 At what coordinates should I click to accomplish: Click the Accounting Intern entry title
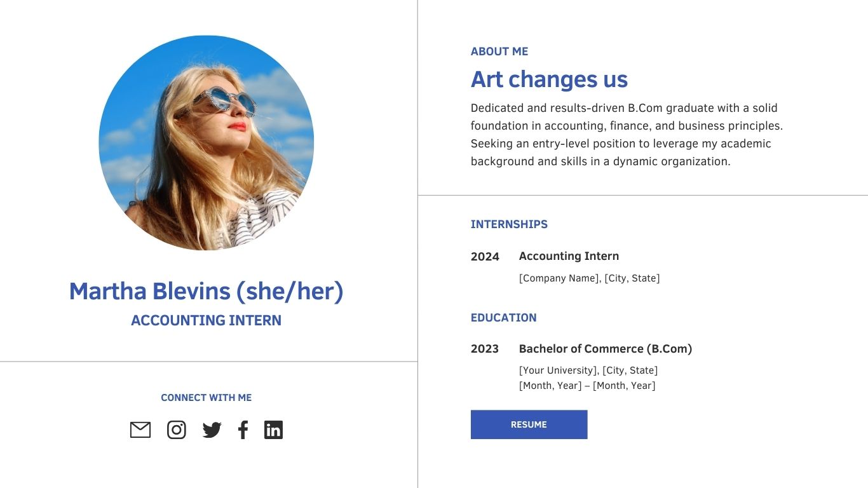click(569, 256)
